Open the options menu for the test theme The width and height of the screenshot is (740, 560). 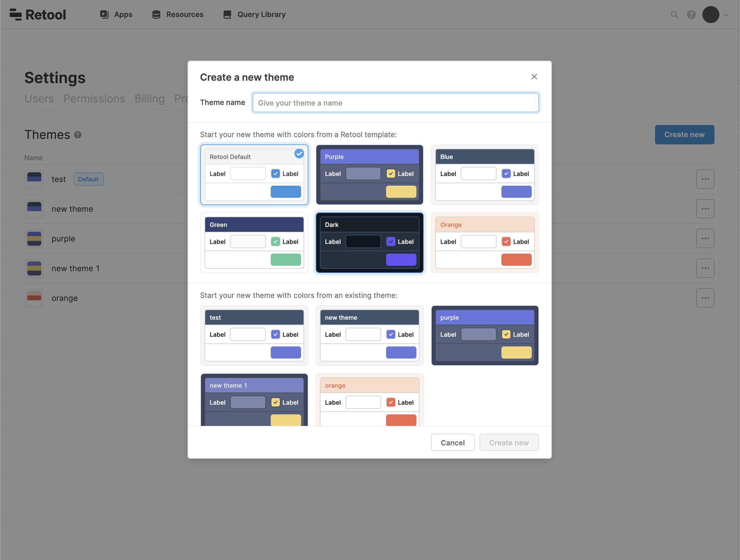pos(705,179)
